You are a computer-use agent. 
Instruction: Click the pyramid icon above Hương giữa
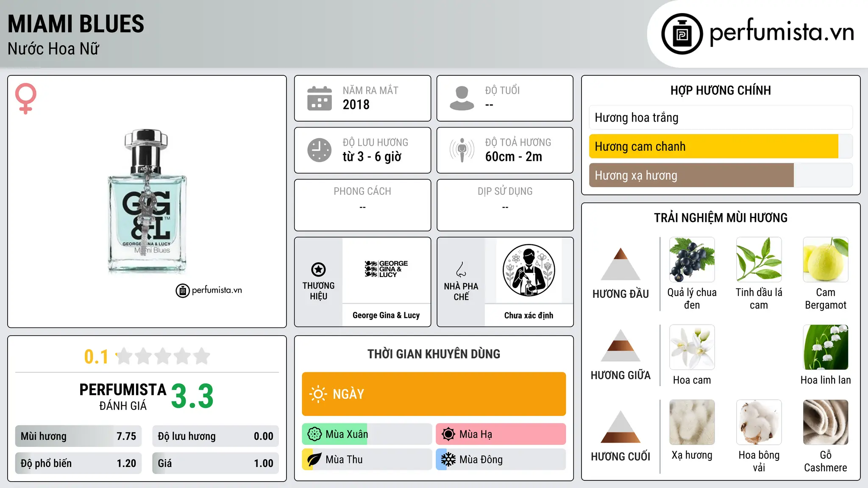point(621,345)
